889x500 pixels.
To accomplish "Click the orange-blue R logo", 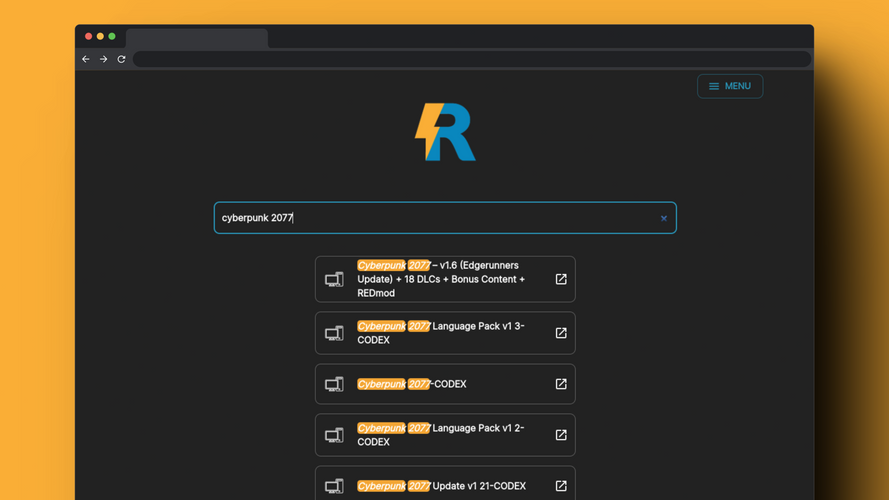I will point(445,132).
